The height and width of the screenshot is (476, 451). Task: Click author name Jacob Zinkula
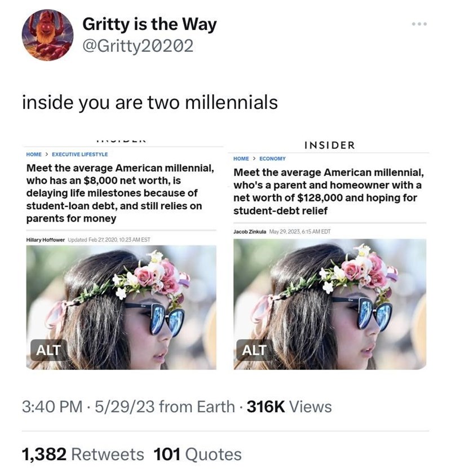pos(251,232)
